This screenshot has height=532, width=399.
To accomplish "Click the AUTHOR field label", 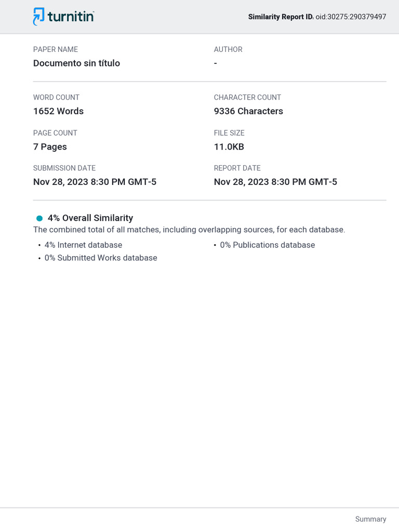I will (228, 49).
